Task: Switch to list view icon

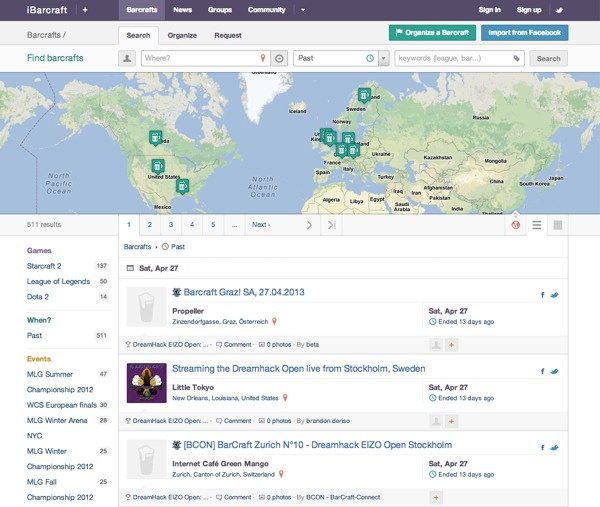Action: (536, 225)
